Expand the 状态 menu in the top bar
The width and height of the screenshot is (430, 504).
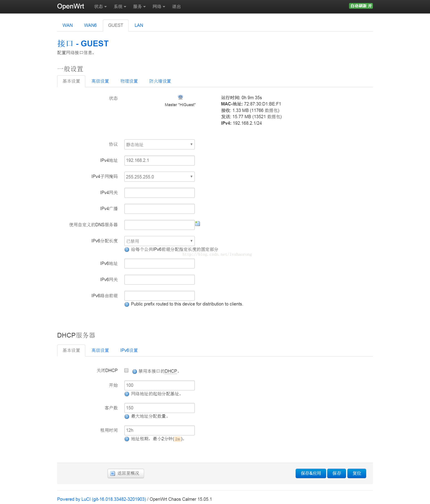(x=100, y=6)
